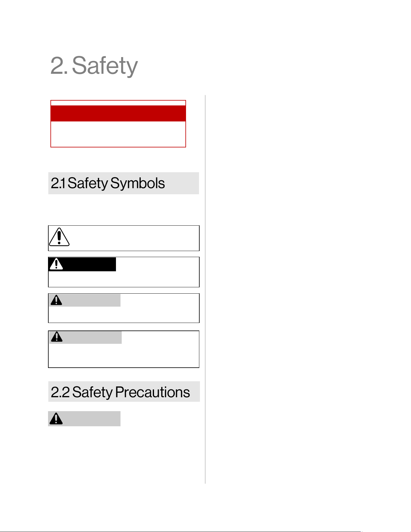Click the box containing the outlined alert symbol
This screenshot has height=532, width=411.
point(124,238)
